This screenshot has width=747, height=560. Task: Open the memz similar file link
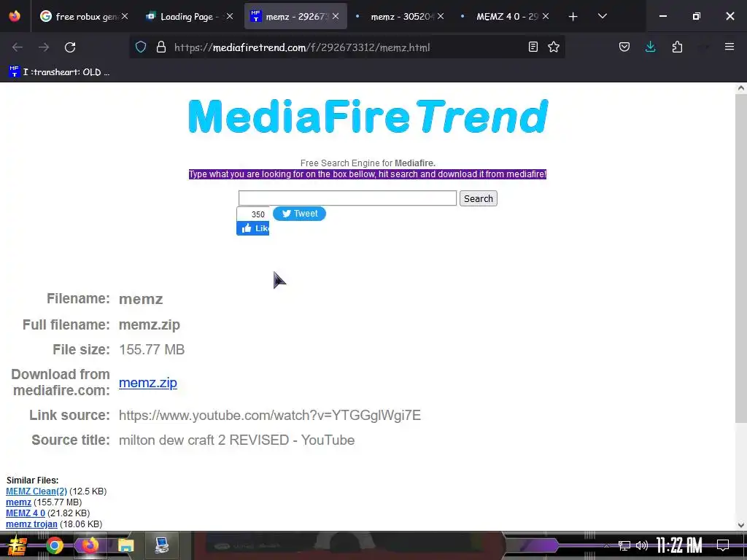tap(18, 502)
